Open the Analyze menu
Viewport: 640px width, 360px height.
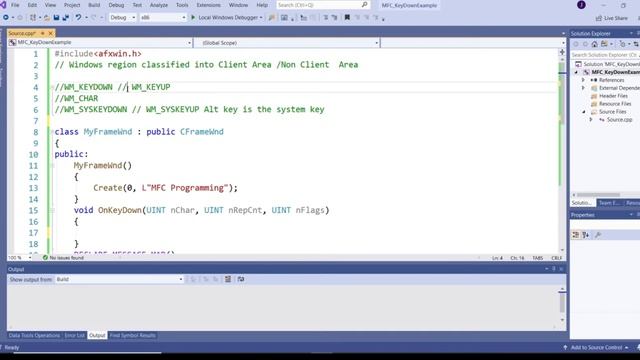(159, 5)
